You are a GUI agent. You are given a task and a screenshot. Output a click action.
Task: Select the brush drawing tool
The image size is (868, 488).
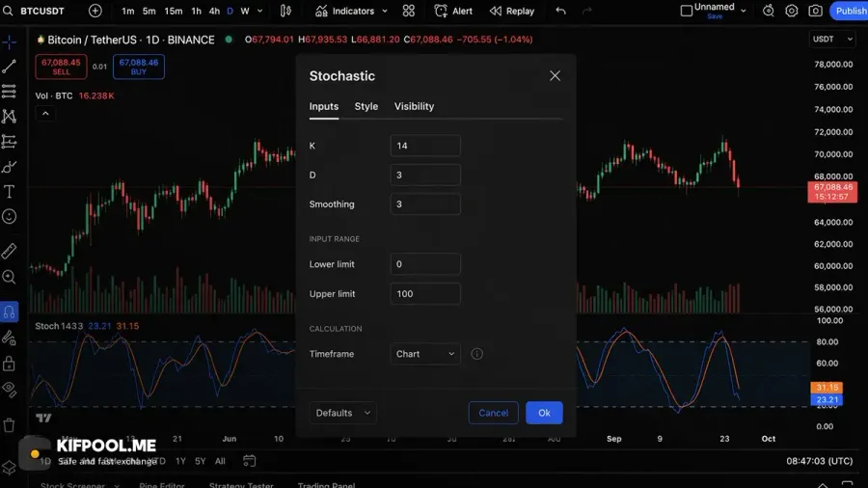(x=10, y=167)
